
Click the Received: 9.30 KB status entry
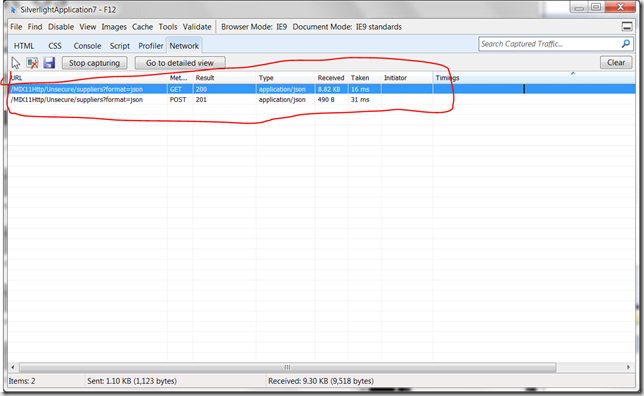(x=321, y=381)
